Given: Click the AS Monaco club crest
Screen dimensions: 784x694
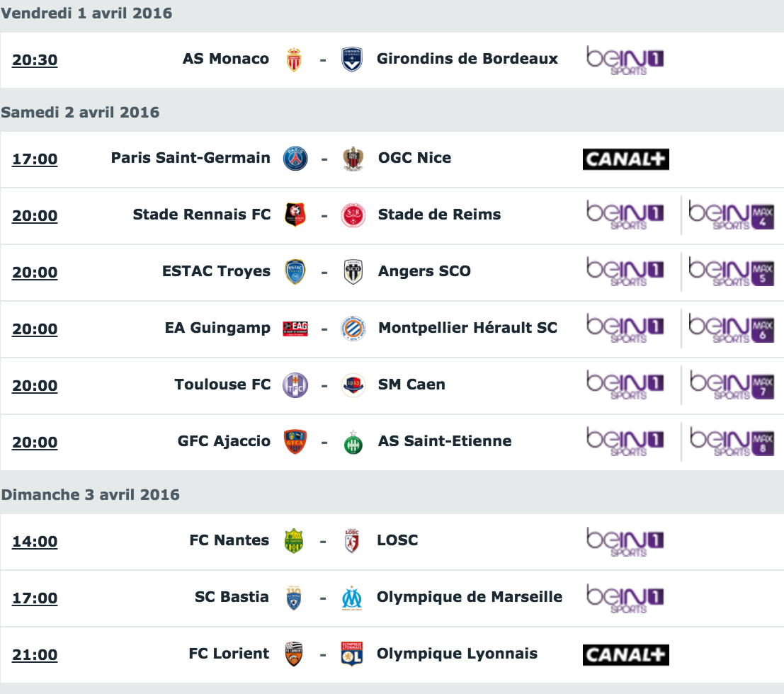Looking at the screenshot, I should (294, 59).
